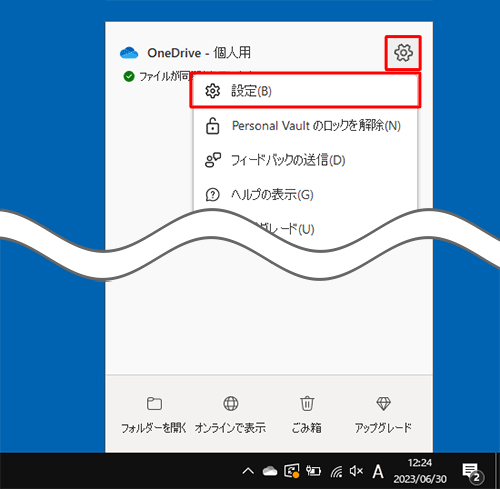Viewport: 500px width, 489px height.
Task: Select 設定(B) from the menu
Action: [x=305, y=91]
